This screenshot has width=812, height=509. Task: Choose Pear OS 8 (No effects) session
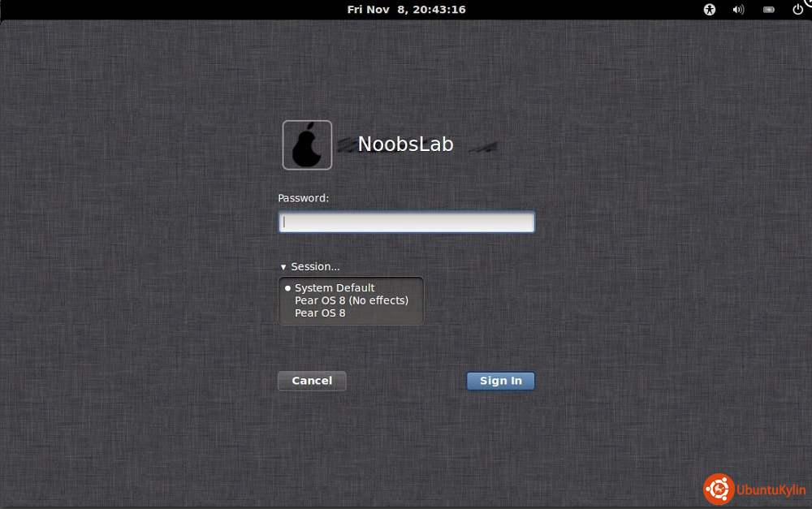351,300
